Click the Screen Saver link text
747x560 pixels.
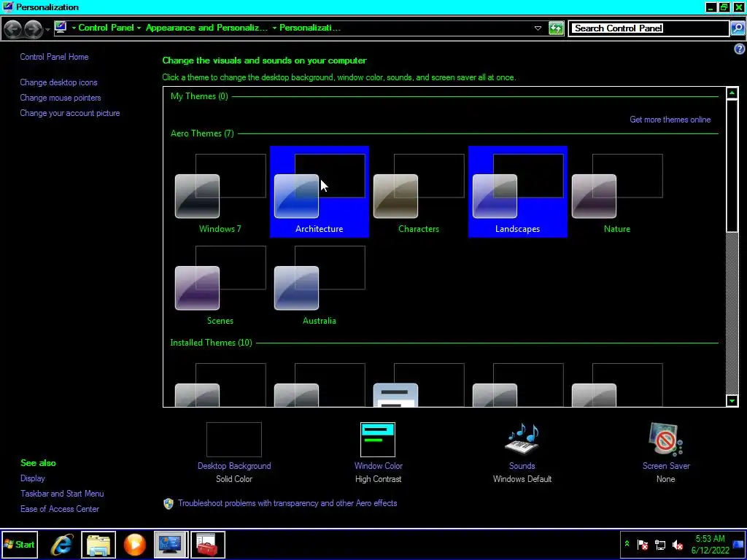[666, 466]
